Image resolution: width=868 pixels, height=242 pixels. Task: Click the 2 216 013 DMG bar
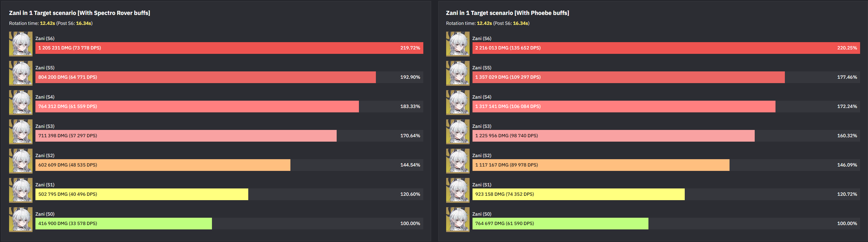[x=666, y=48]
